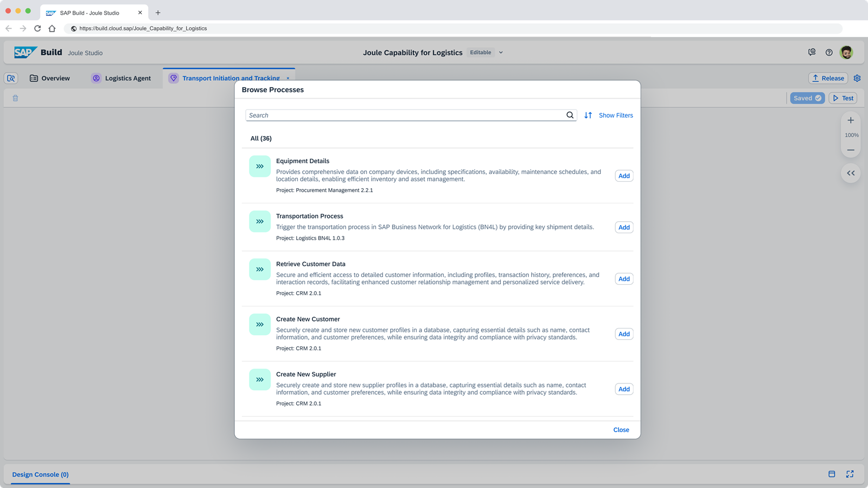The width and height of the screenshot is (868, 488).
Task: Add the Equipment Details process
Action: [x=624, y=176]
